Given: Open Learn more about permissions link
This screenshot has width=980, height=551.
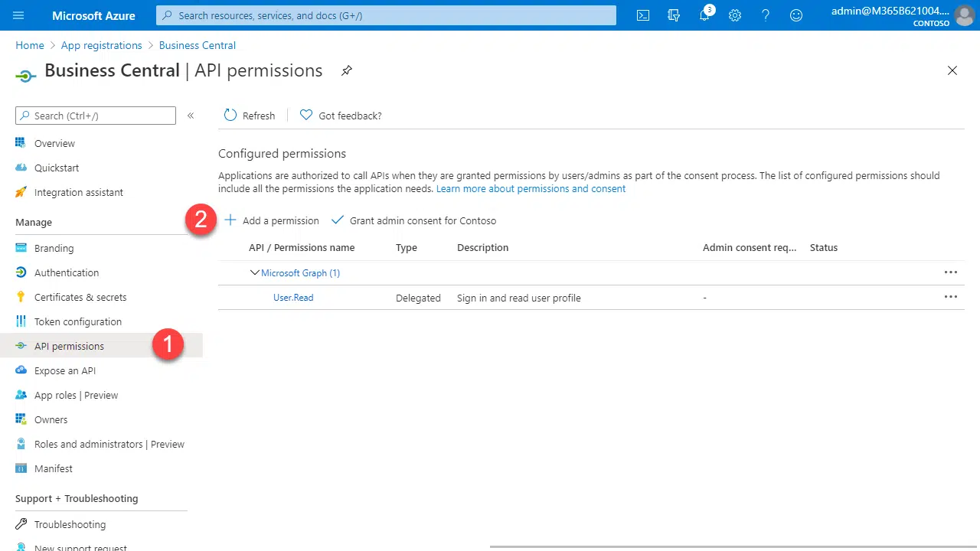Looking at the screenshot, I should (531, 188).
